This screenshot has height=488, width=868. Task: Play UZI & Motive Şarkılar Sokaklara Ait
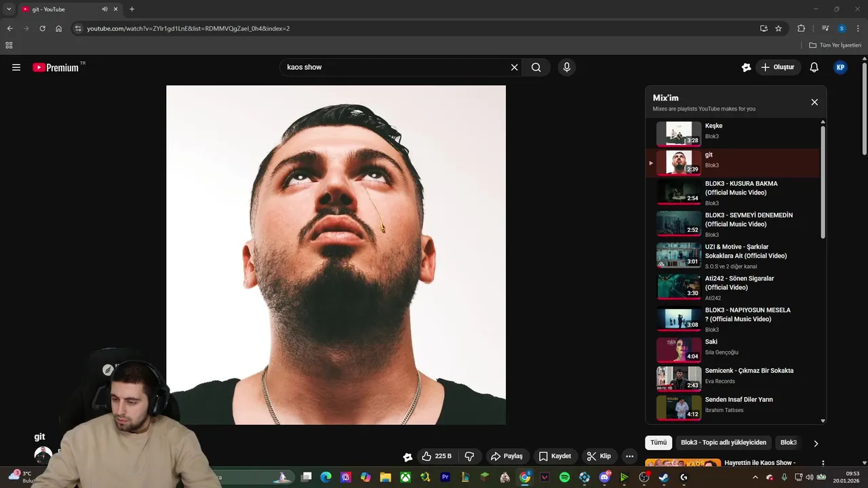(732, 256)
